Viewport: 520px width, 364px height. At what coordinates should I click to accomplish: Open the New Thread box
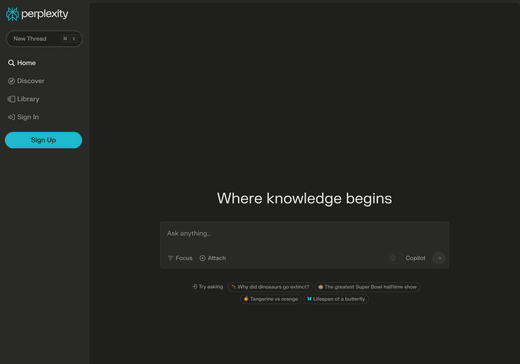(x=44, y=39)
